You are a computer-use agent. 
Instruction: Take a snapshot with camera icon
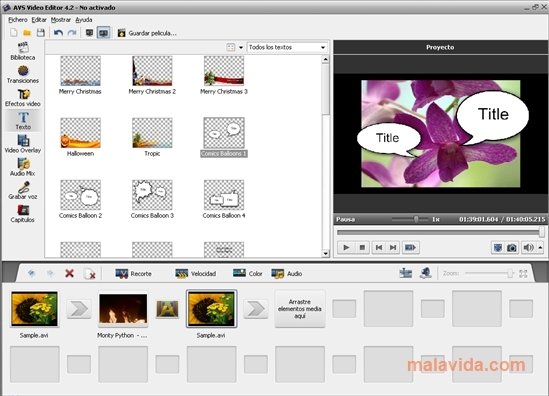point(512,248)
